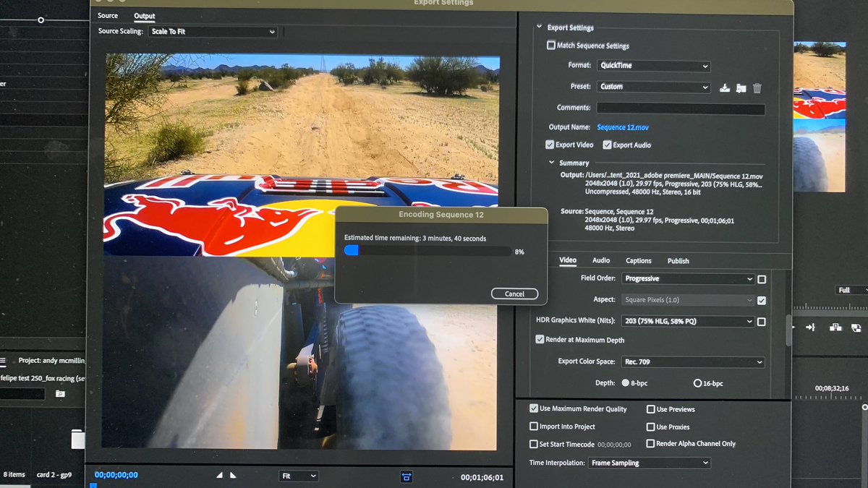This screenshot has width=868, height=488.
Task: Click the felipe test 250_fox racing project name
Action: [43, 377]
